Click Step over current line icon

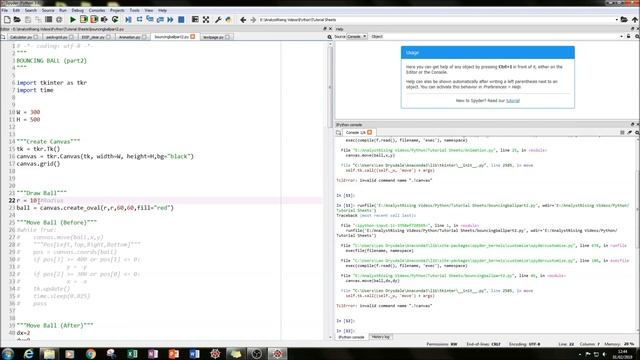click(139, 19)
